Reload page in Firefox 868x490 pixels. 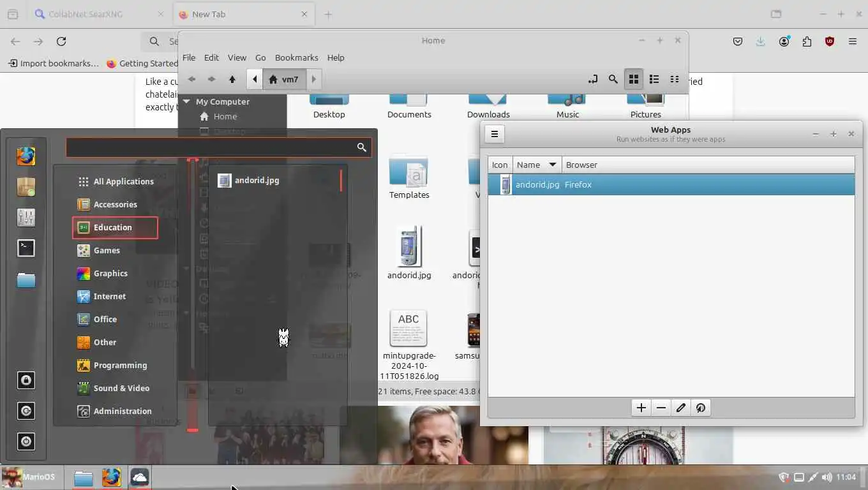coord(61,41)
